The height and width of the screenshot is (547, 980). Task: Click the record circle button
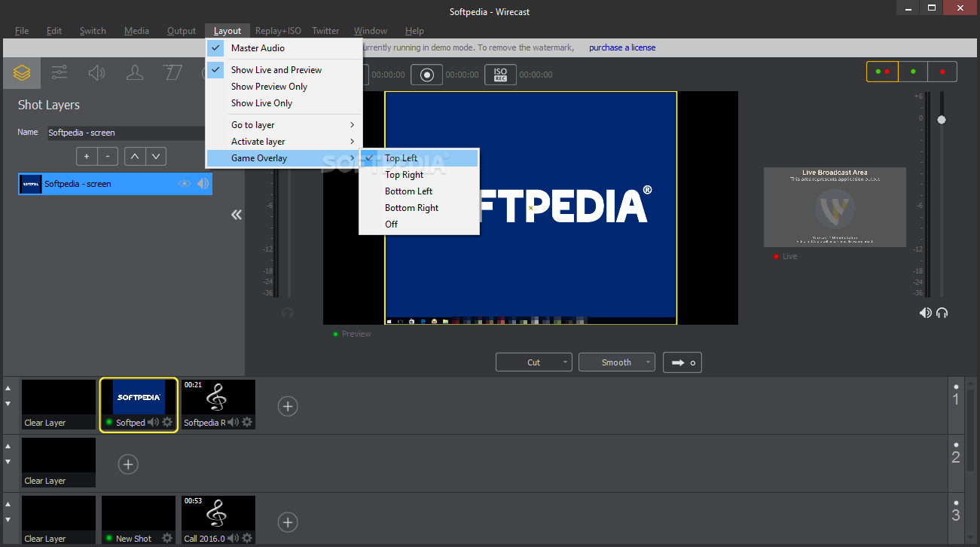(426, 75)
